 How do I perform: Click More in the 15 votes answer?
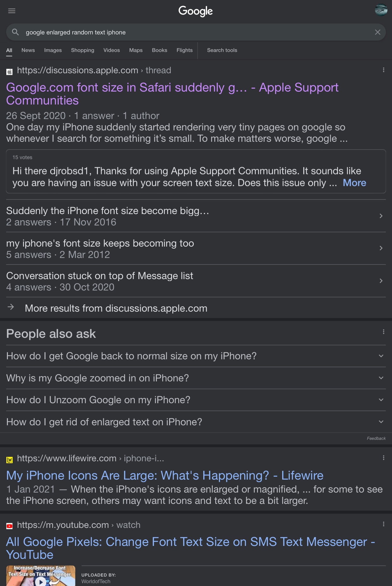tap(354, 183)
